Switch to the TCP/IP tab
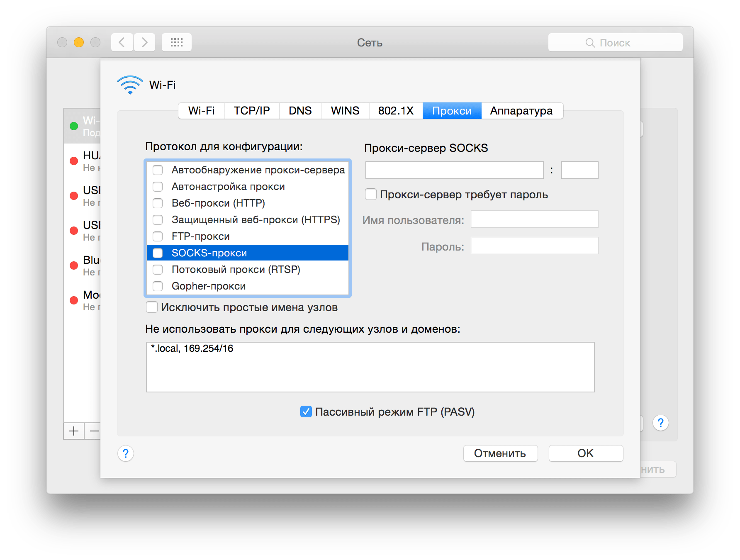Screen dimensions: 740x560 [252, 110]
